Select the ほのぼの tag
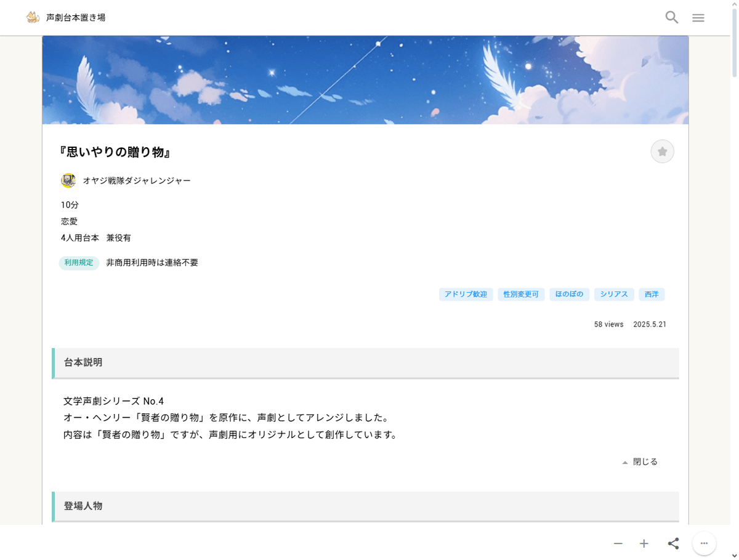Viewport: 739px width, 560px height. pyautogui.click(x=570, y=294)
